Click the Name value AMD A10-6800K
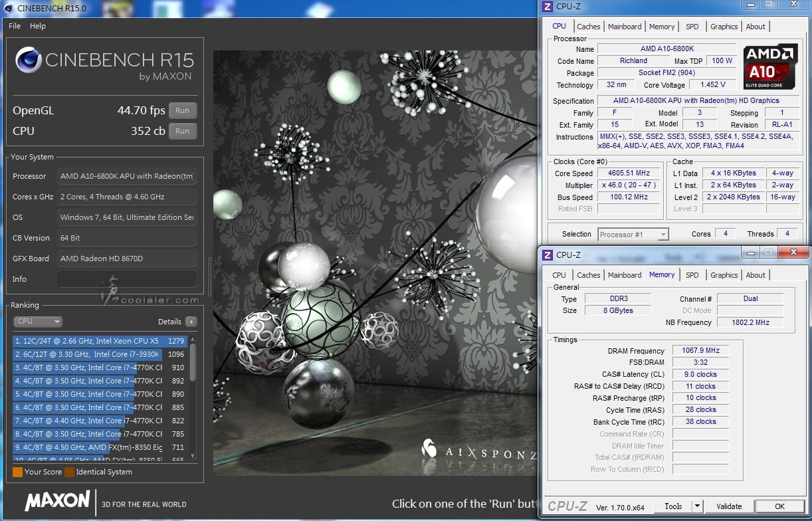The image size is (812, 521). pos(666,49)
